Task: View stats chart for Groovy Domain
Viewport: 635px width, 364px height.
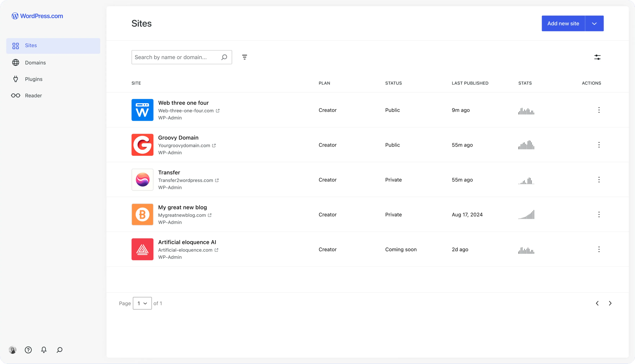Action: point(526,145)
